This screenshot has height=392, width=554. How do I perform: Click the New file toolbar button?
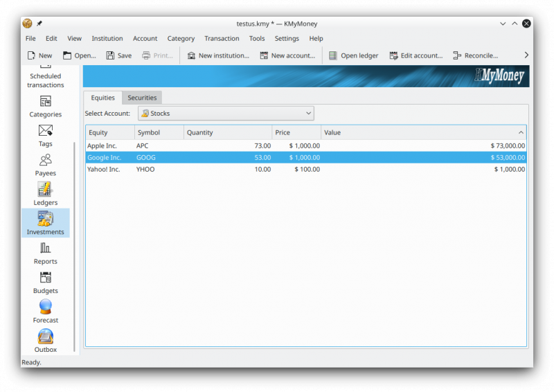[x=40, y=55]
